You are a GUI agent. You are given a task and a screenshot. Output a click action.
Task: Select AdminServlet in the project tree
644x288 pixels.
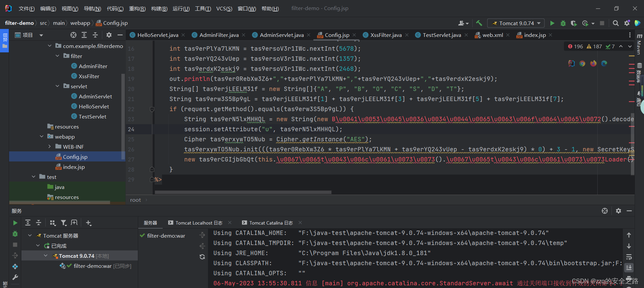pos(95,96)
